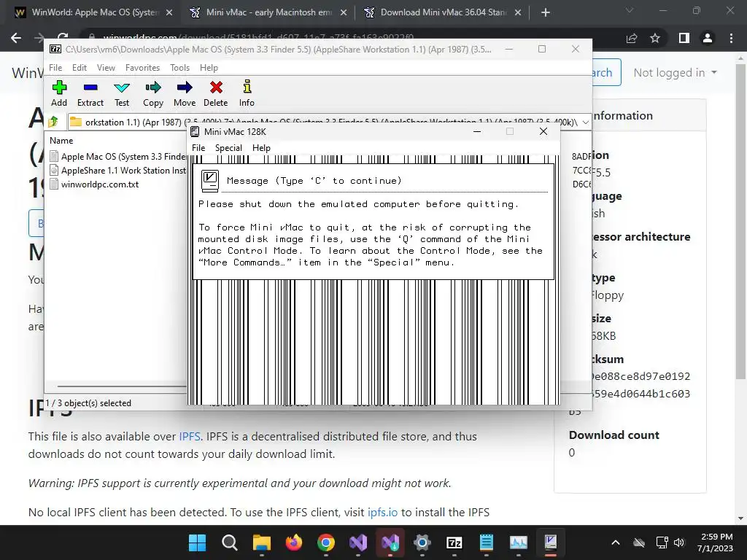Open the 7-Zip View menu
This screenshot has width=747, height=560.
[x=106, y=68]
